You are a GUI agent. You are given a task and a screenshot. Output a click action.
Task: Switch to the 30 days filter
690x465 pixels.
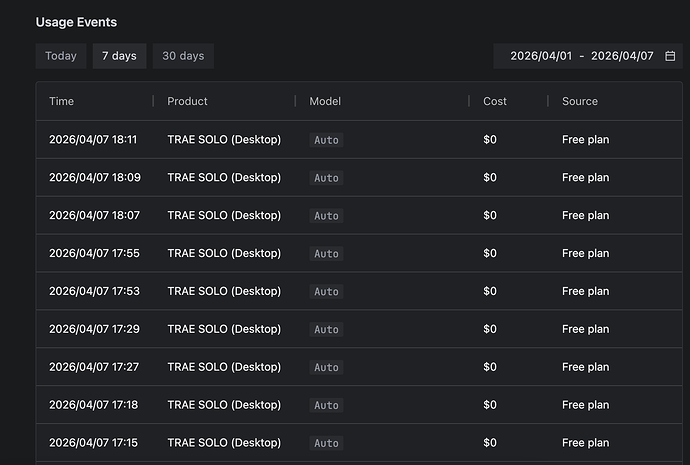coord(183,56)
